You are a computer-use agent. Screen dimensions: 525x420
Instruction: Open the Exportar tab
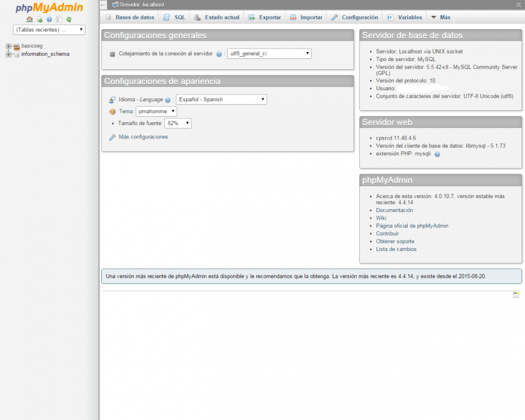(x=264, y=17)
